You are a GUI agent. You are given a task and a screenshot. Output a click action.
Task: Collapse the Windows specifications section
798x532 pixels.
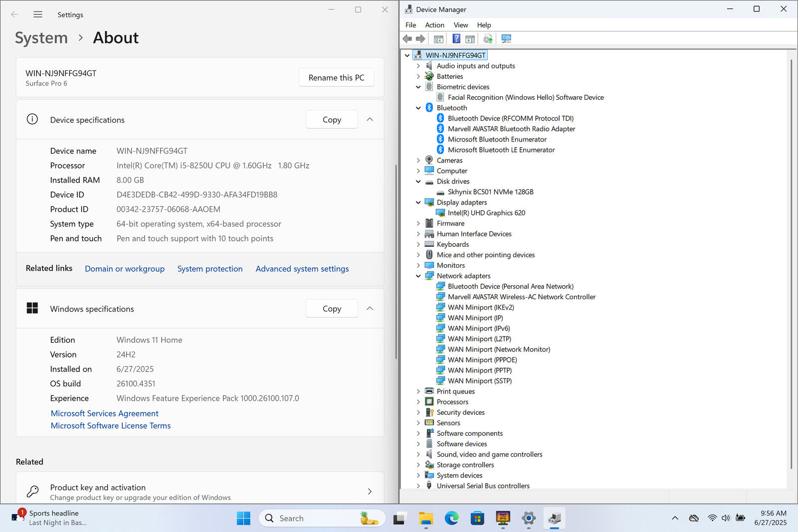coord(370,309)
